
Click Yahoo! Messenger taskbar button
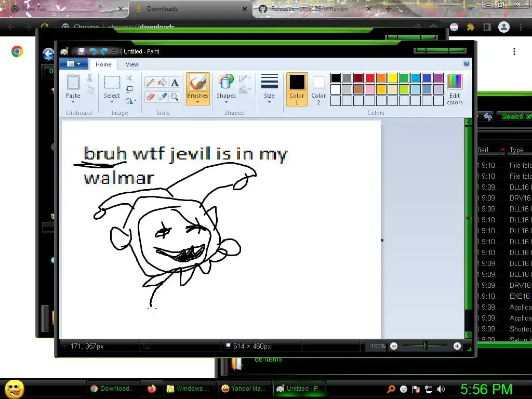(244, 389)
